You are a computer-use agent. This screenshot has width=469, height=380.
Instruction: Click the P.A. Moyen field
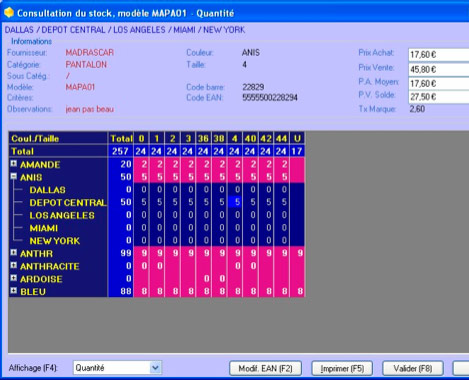(438, 83)
